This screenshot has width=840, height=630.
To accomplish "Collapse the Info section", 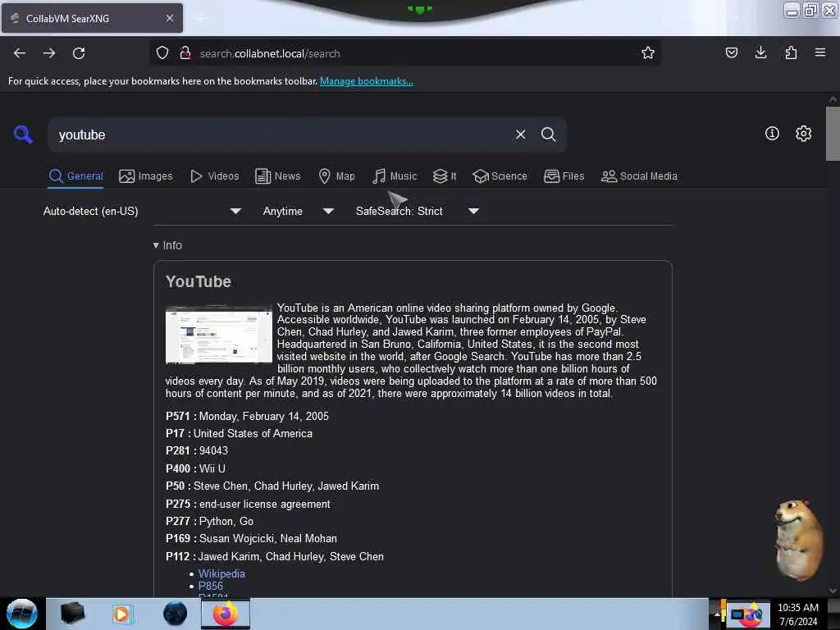I will click(167, 245).
